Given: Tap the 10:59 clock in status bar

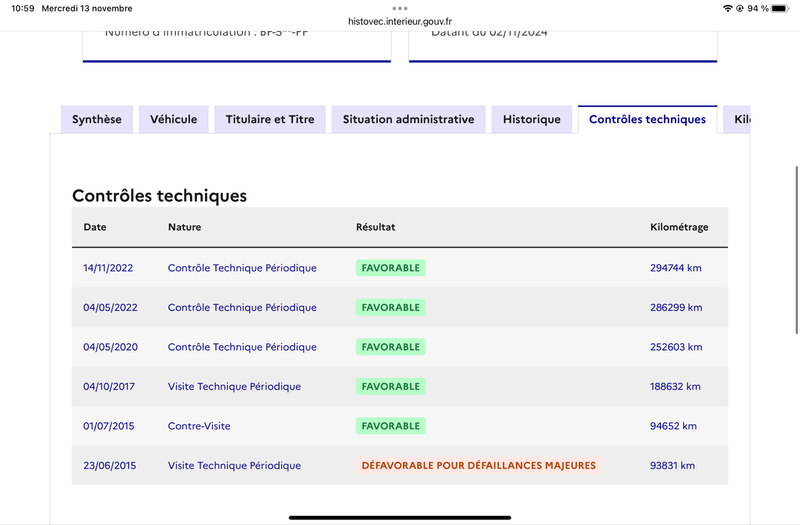Looking at the screenshot, I should click(22, 9).
